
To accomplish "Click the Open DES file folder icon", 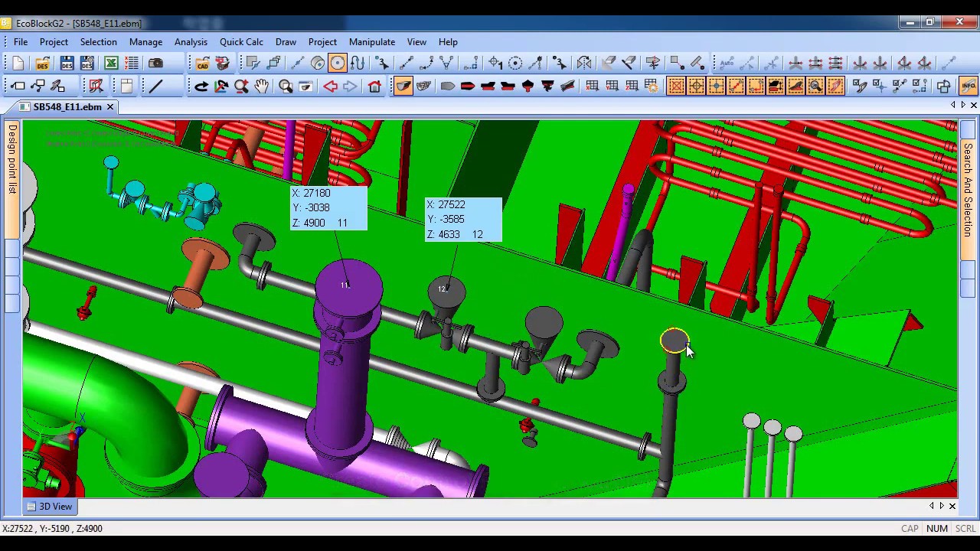I will [42, 64].
